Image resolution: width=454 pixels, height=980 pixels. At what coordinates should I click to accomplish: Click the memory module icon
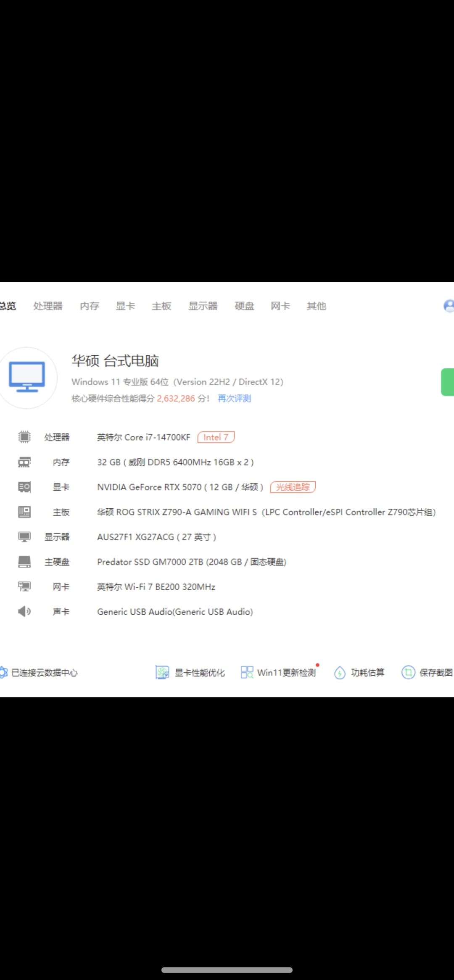[x=24, y=462]
